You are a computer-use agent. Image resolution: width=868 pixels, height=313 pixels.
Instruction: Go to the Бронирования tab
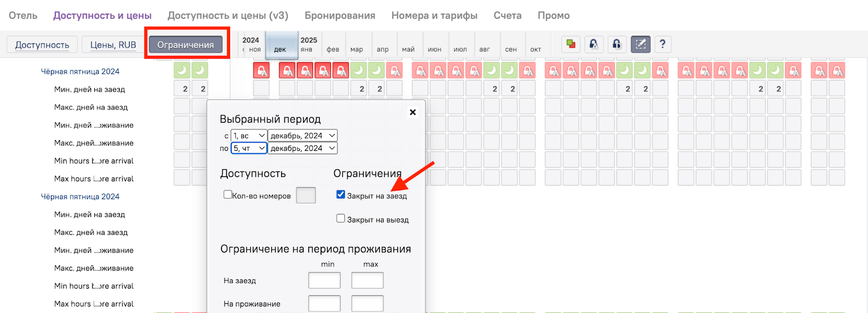coord(340,15)
